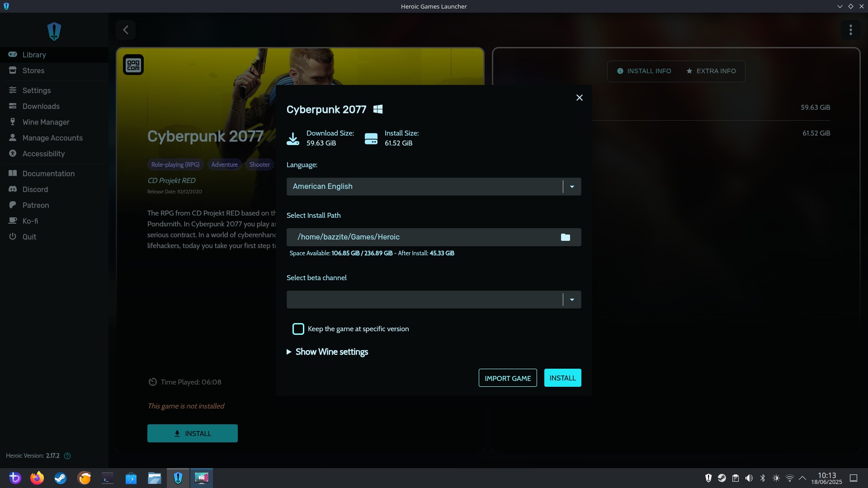
Task: Open the orange app taskbar icon
Action: (84, 478)
